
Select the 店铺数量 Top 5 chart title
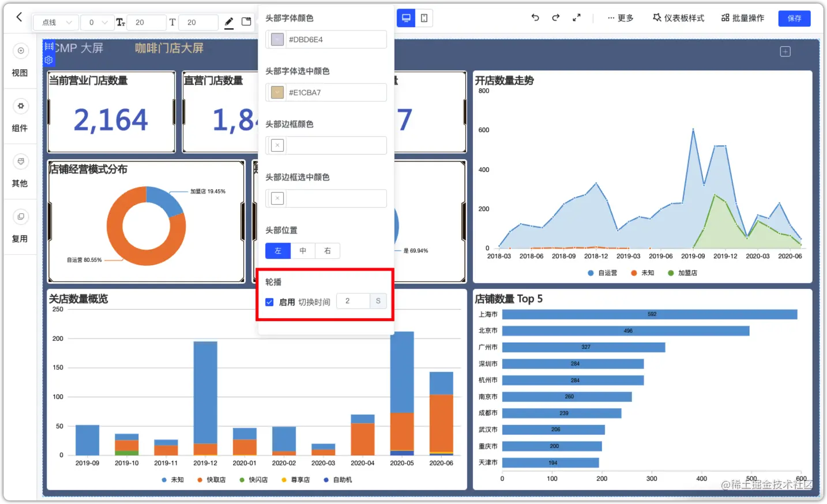[x=509, y=299]
